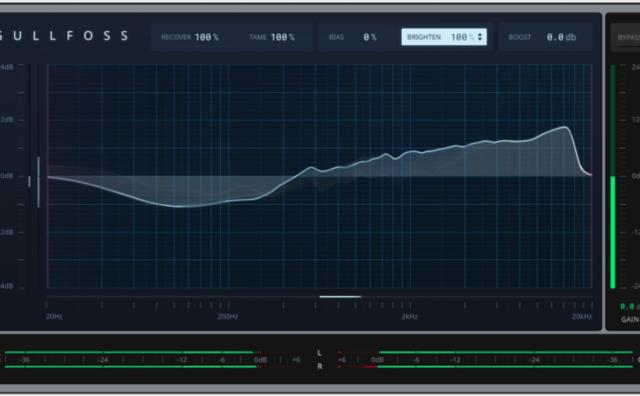Viewport: 640px width, 396px height.
Task: Click the 2kHz frequency axis label
Action: click(409, 316)
